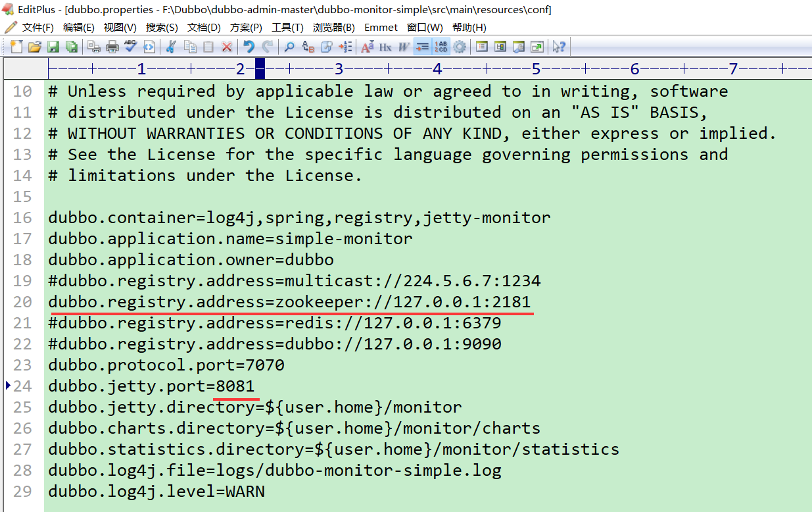This screenshot has height=512, width=812.
Task: Open the 编辑(E) menu
Action: 79,28
